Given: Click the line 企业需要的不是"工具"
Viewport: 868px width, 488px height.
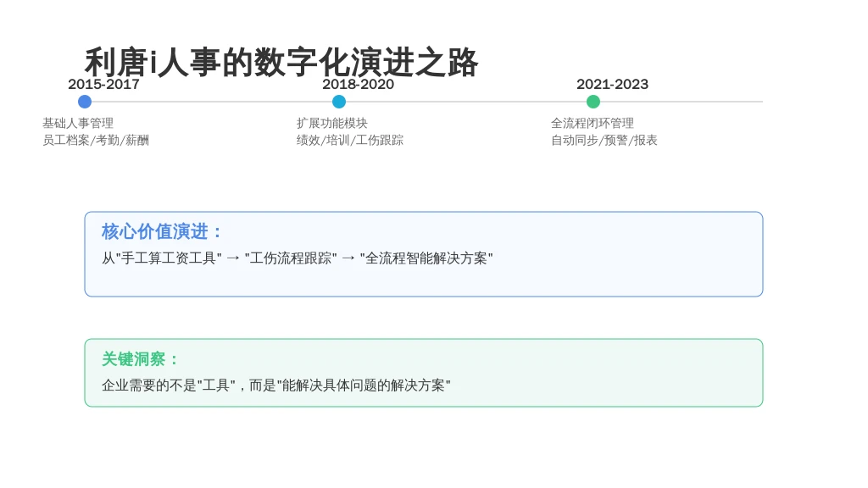Looking at the screenshot, I should 276,385.
